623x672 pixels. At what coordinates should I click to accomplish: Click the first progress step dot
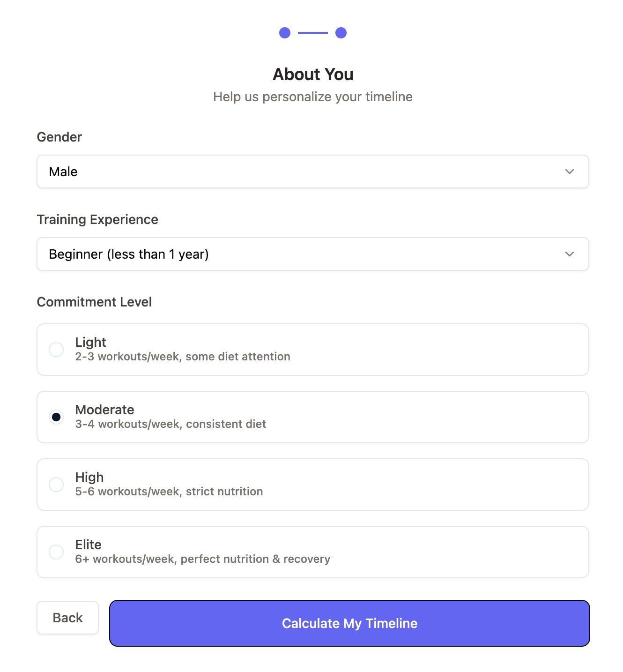[285, 33]
